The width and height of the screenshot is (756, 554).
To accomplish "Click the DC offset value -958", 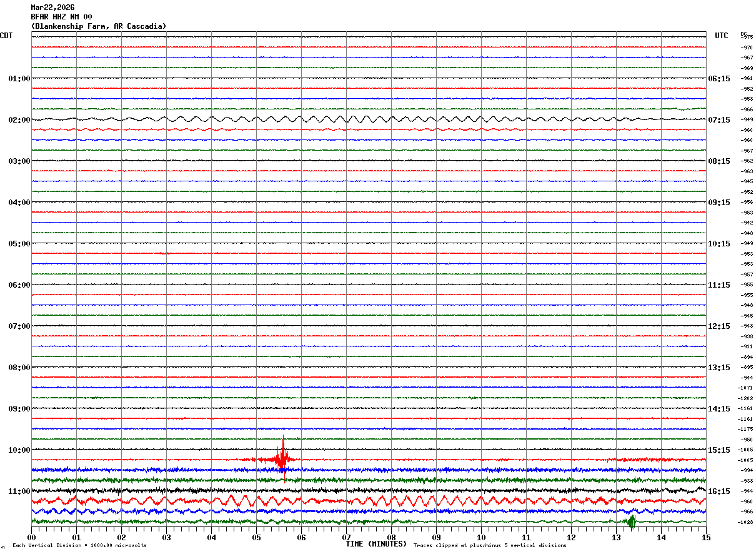I will tap(746, 99).
